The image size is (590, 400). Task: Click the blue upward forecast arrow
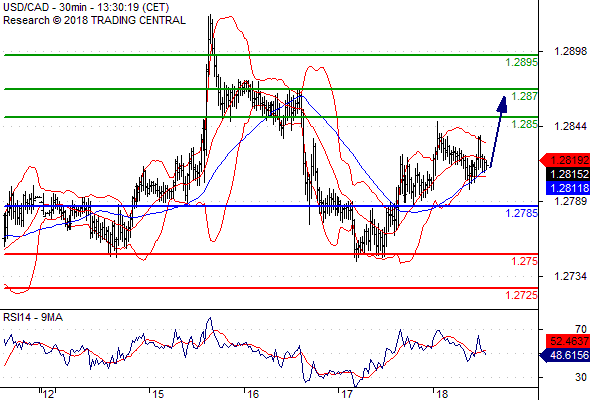pyautogui.click(x=498, y=131)
